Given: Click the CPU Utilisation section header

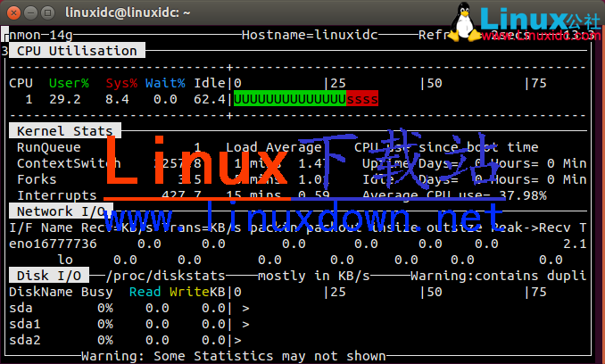Looking at the screenshot, I should pyautogui.click(x=77, y=51).
